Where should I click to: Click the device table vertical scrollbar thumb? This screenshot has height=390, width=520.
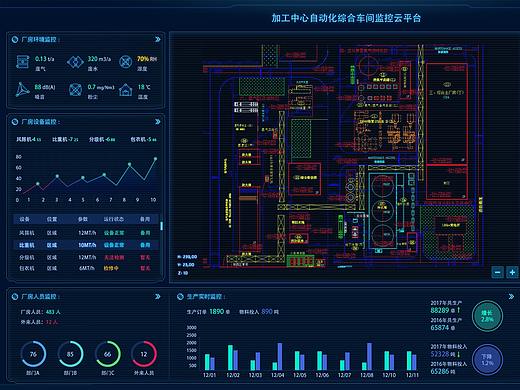click(x=161, y=226)
